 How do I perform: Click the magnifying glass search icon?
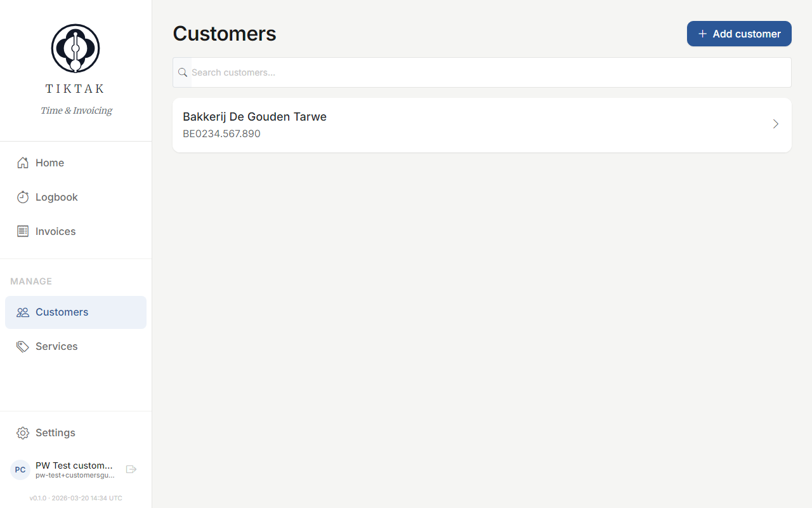[183, 72]
